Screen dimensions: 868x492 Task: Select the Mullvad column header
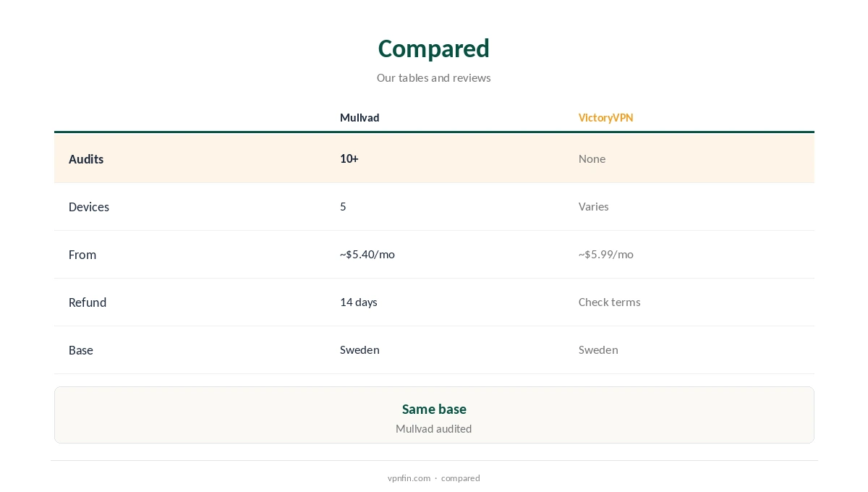click(x=359, y=117)
